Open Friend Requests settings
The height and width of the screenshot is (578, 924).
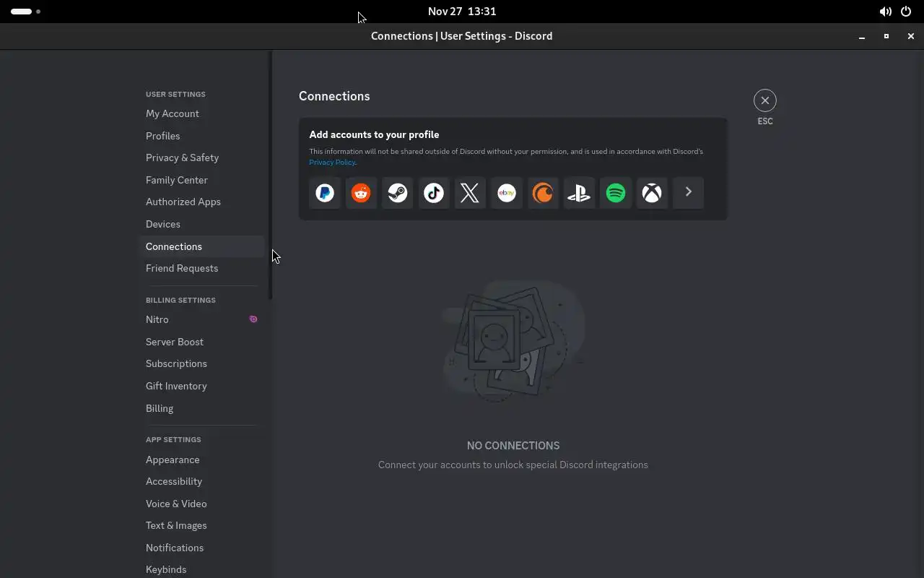(201, 268)
